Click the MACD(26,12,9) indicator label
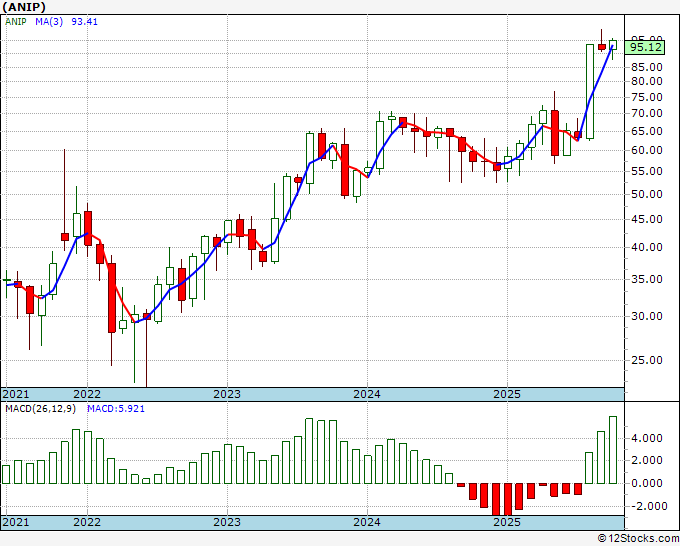This screenshot has height=546, width=680. (x=40, y=409)
